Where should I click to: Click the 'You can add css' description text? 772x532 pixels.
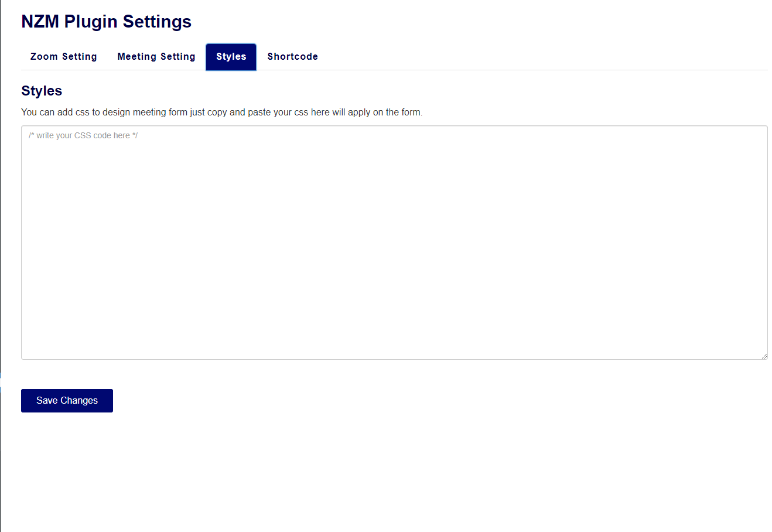[221, 112]
